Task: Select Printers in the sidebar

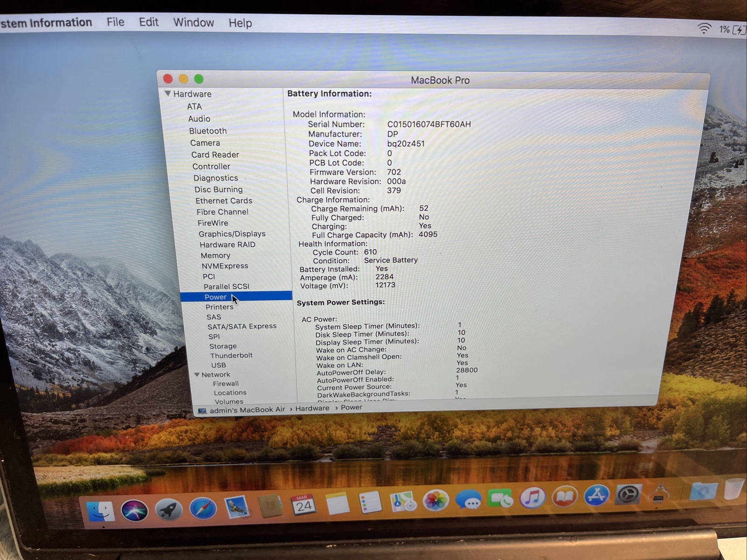Action: 219,307
